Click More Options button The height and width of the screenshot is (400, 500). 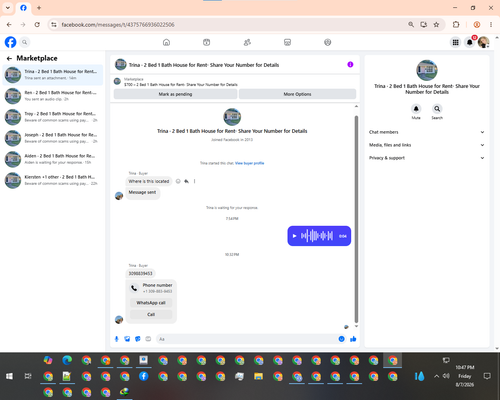point(297,94)
